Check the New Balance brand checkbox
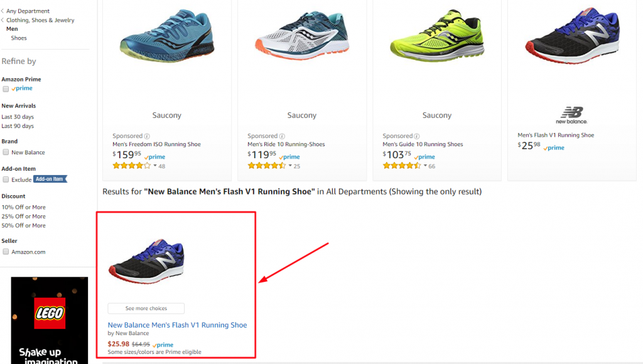 [x=6, y=153]
